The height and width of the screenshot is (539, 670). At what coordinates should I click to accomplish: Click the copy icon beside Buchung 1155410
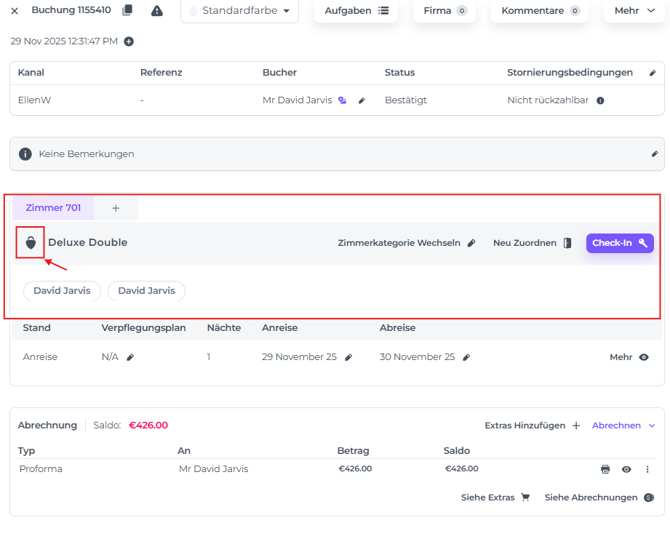tap(127, 11)
